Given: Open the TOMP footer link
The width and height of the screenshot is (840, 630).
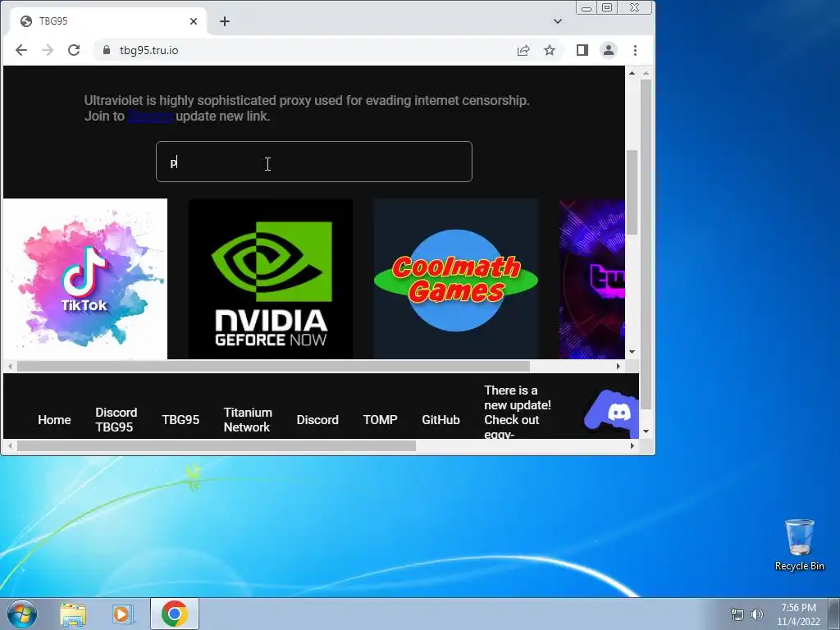Looking at the screenshot, I should coord(381,420).
